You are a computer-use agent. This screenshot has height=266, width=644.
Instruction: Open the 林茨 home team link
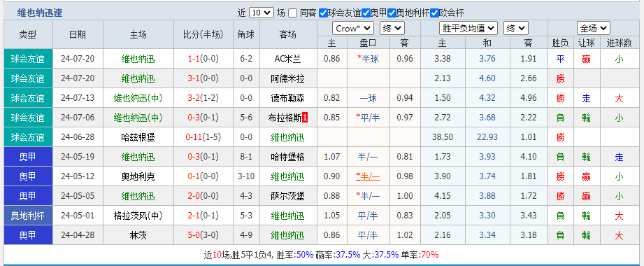138,236
